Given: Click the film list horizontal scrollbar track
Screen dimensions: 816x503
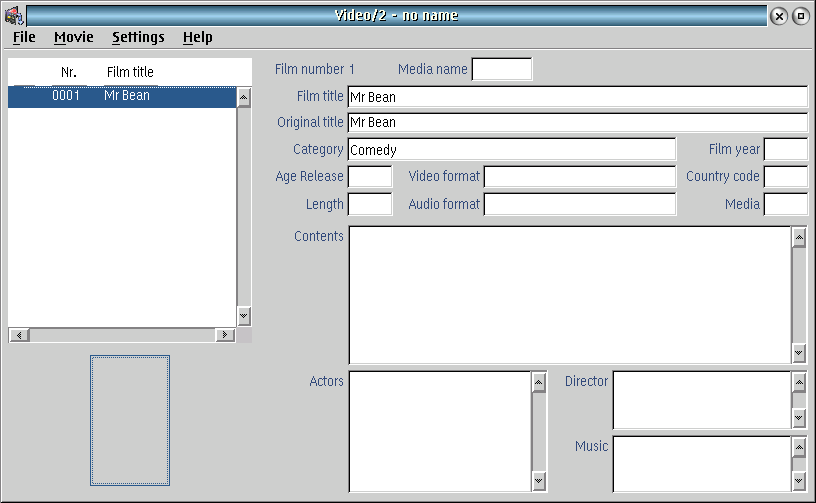Looking at the screenshot, I should pyautogui.click(x=122, y=335).
